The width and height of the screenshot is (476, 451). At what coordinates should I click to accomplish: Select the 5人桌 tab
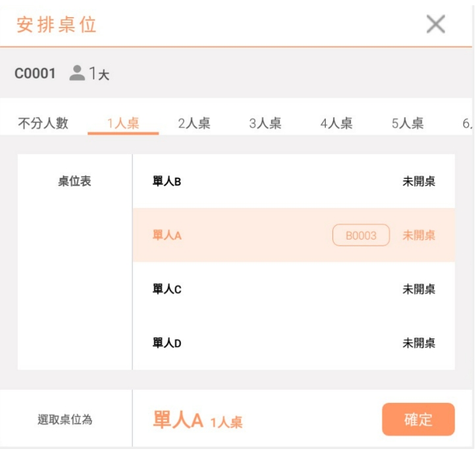pyautogui.click(x=408, y=123)
